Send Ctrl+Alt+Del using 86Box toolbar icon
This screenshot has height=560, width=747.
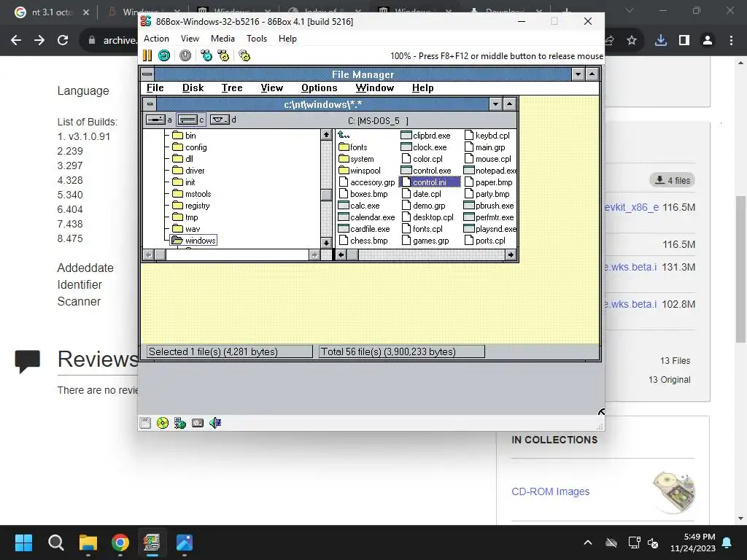(x=206, y=55)
